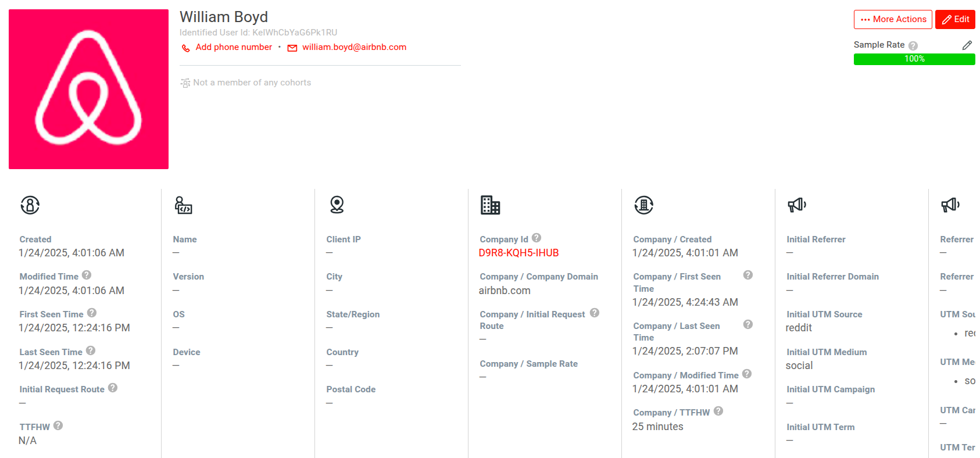Click the user profile section icon
Image resolution: width=980 pixels, height=458 pixels.
click(30, 205)
